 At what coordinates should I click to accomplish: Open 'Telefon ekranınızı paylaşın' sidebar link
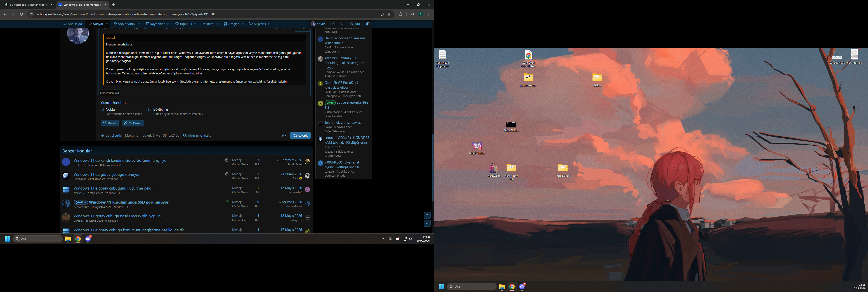[x=344, y=122]
